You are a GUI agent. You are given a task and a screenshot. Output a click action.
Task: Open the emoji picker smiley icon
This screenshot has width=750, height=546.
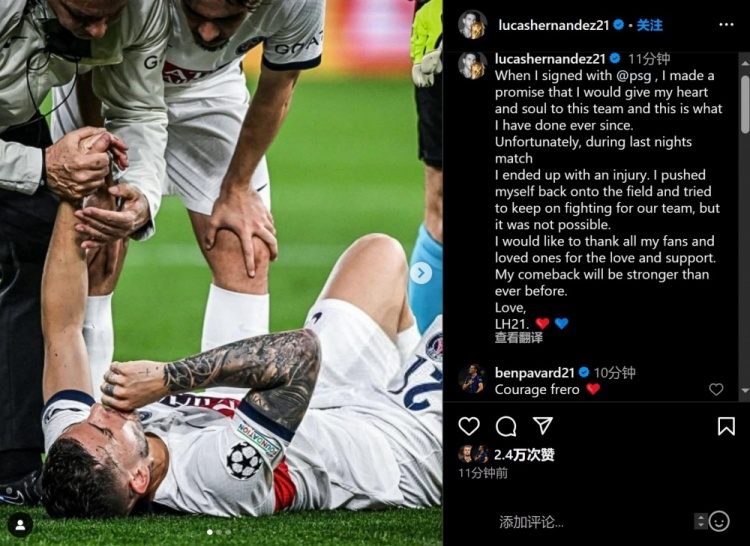719,521
